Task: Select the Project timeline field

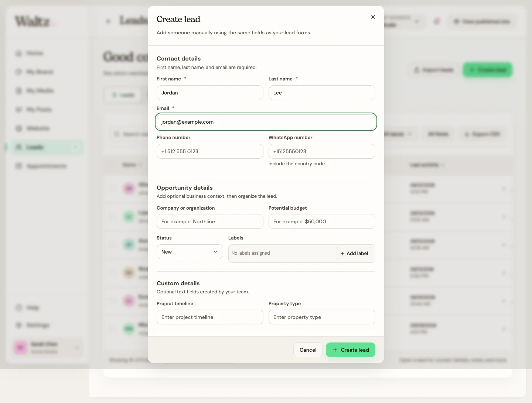Action: (210, 317)
